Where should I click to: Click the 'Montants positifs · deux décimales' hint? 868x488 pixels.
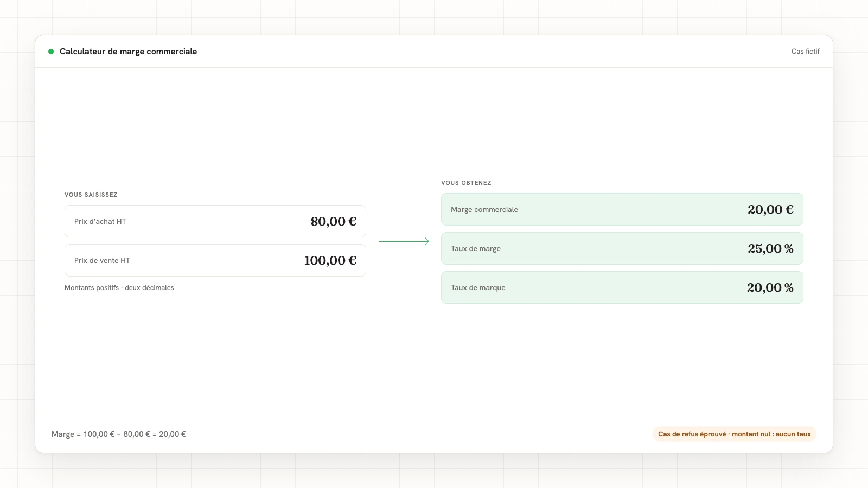pyautogui.click(x=119, y=288)
